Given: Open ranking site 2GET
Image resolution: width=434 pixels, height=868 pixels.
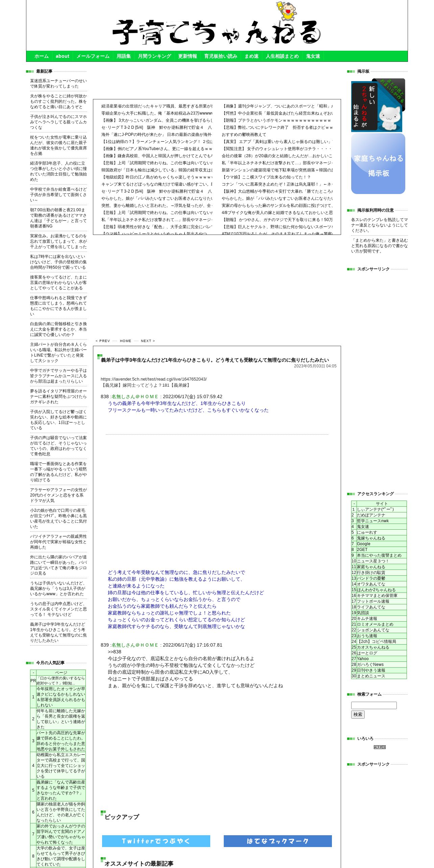Looking at the screenshot, I should tap(362, 550).
